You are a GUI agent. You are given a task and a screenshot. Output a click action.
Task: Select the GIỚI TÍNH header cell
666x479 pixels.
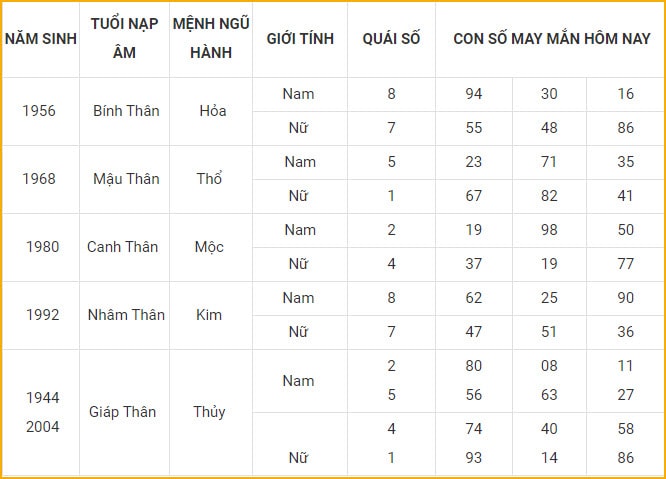(x=300, y=39)
